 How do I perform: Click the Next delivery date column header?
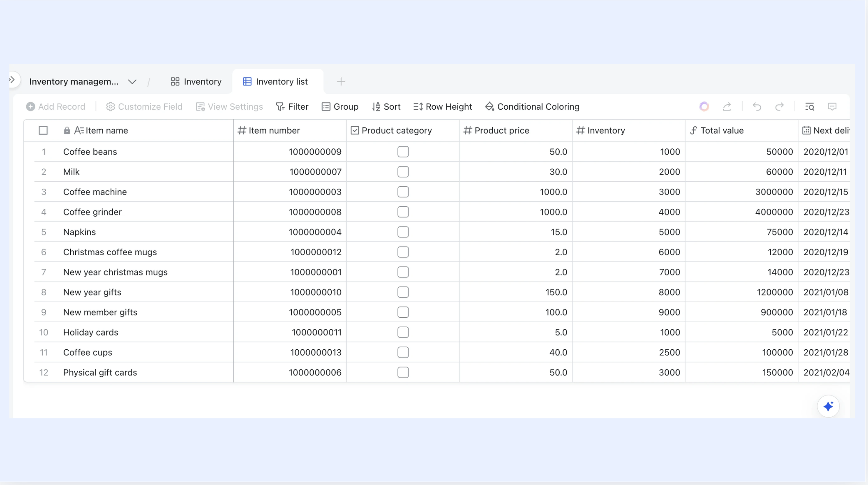pos(824,131)
